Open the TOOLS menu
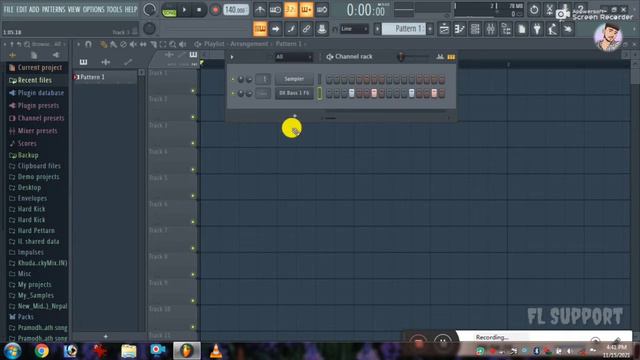The width and height of the screenshot is (640, 360). point(114,9)
